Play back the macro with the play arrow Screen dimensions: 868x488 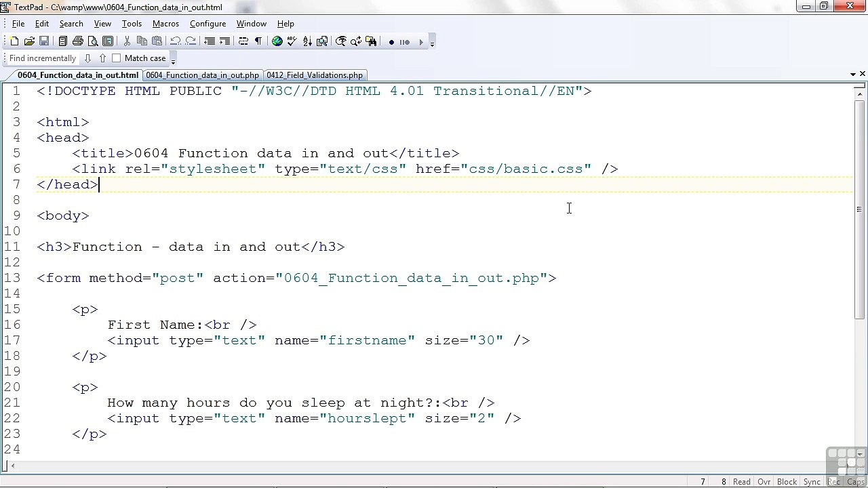pos(420,42)
